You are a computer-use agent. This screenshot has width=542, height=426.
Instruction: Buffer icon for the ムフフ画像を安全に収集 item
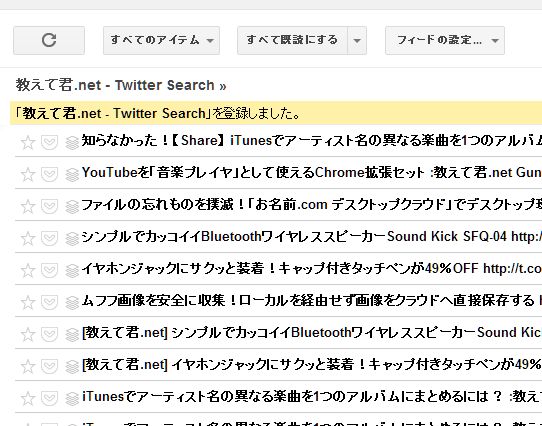72,303
